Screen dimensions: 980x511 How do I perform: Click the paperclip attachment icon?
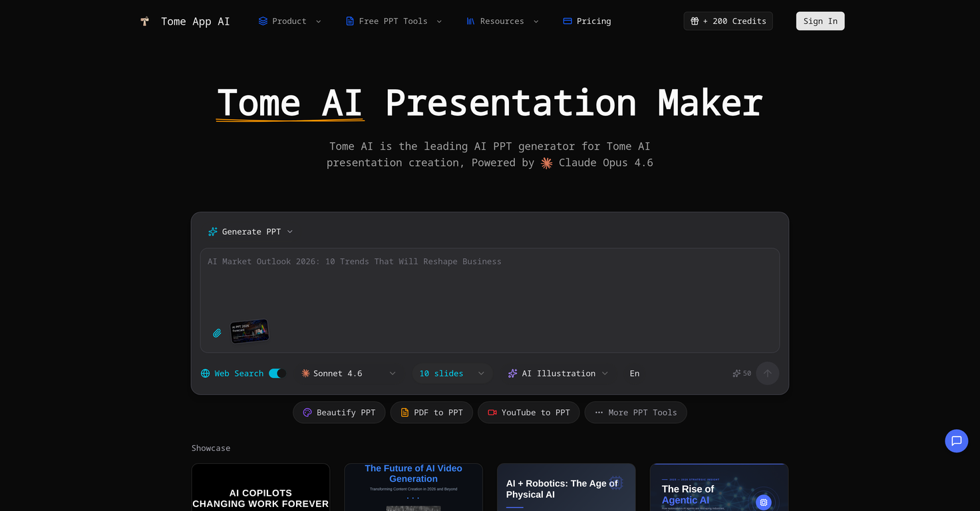pos(217,333)
